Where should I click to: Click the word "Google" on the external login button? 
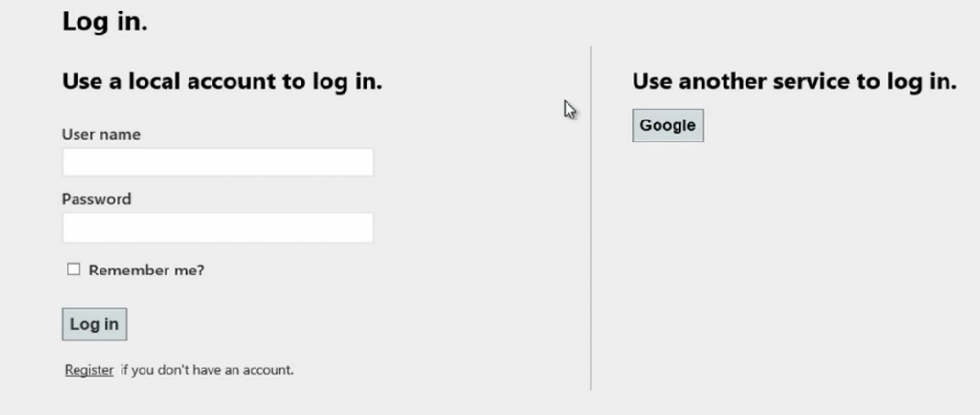[x=667, y=125]
